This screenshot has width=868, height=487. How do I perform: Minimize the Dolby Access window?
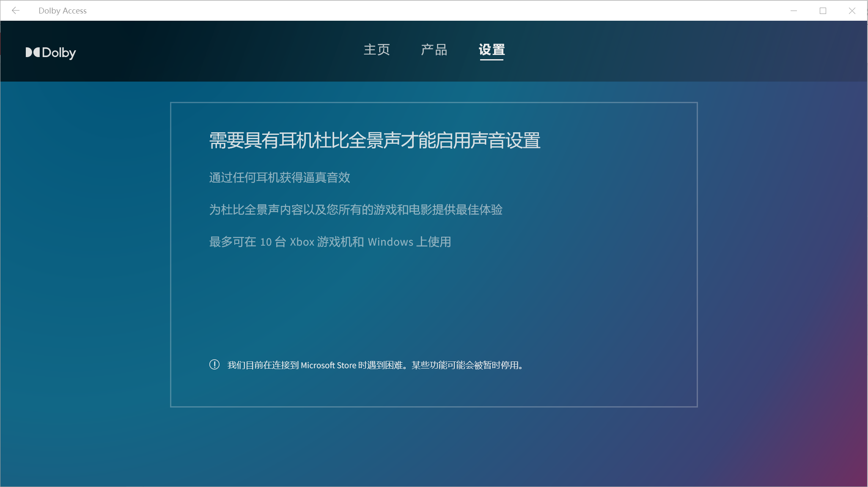coord(794,11)
